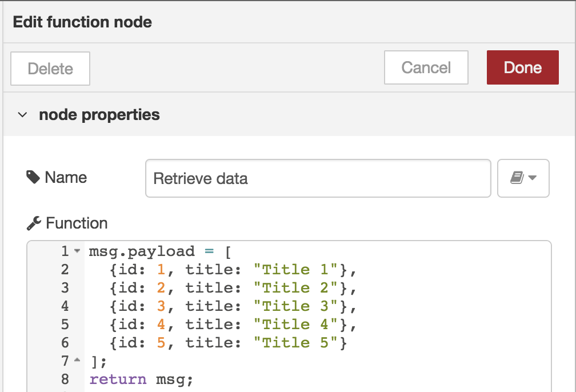Click the Done button
Image resolution: width=576 pixels, height=392 pixels.
coord(523,67)
